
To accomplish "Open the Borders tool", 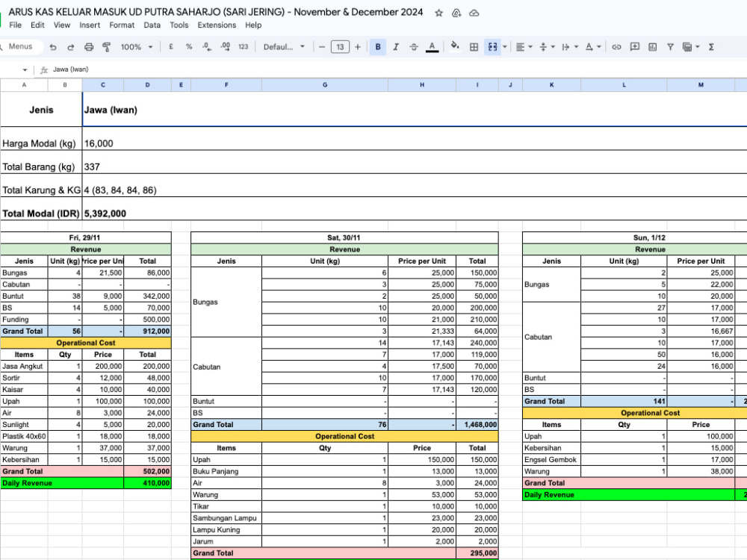I will [474, 46].
